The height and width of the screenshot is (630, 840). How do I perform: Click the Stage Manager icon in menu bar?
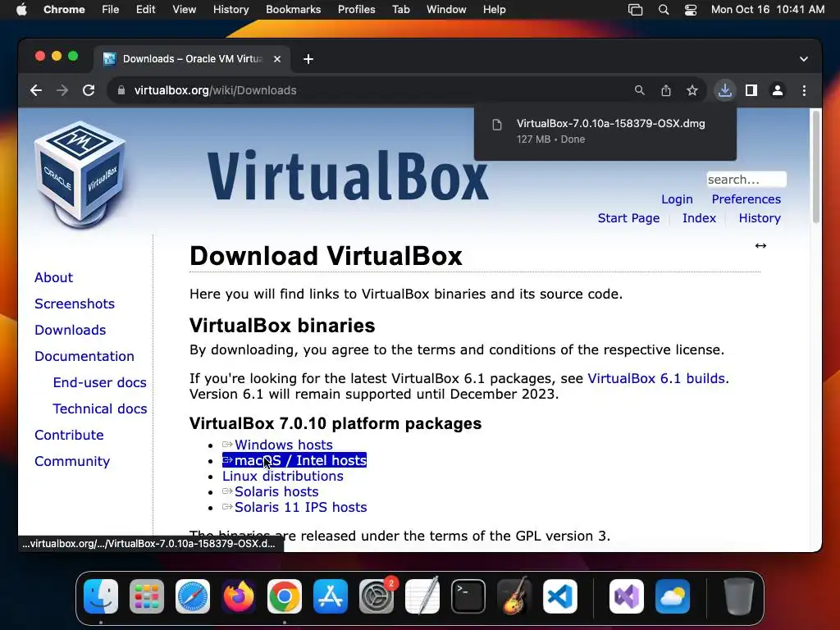(636, 10)
